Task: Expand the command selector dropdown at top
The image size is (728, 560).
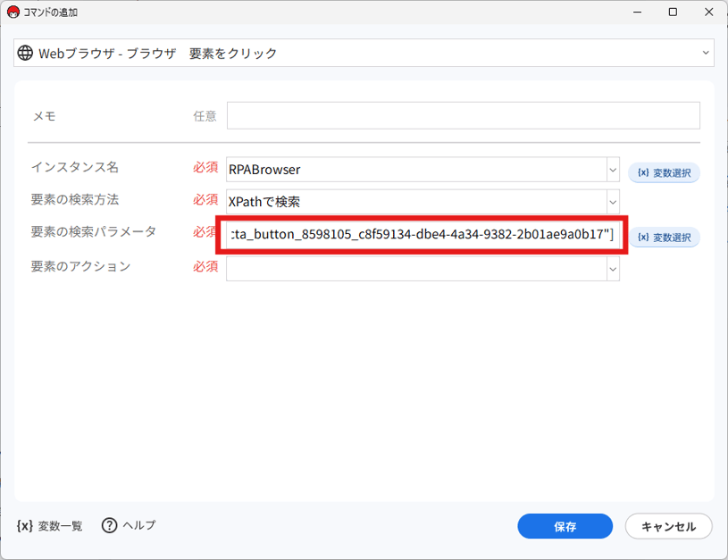Action: [706, 54]
